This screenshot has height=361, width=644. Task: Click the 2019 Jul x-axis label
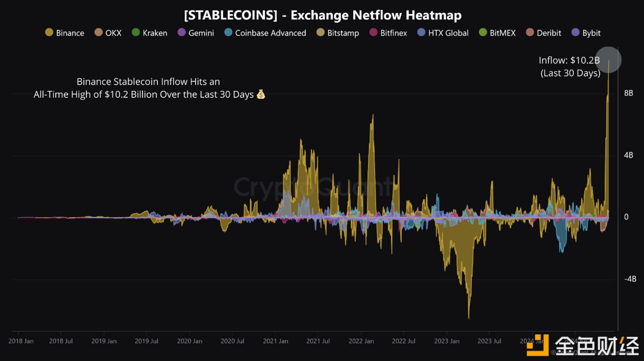(x=147, y=341)
